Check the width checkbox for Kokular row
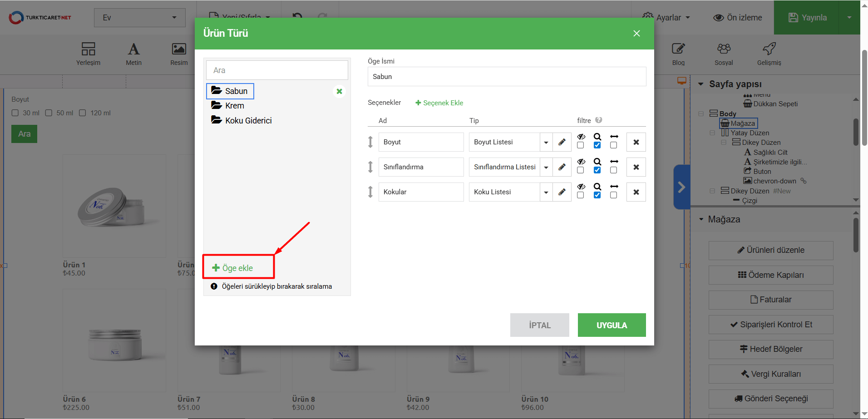 (x=613, y=195)
